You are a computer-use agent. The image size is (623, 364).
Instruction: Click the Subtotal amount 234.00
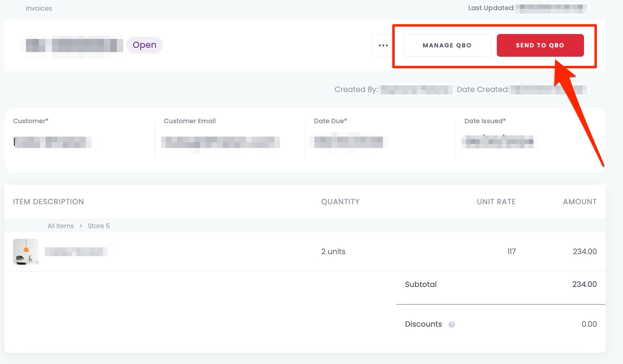click(x=584, y=284)
